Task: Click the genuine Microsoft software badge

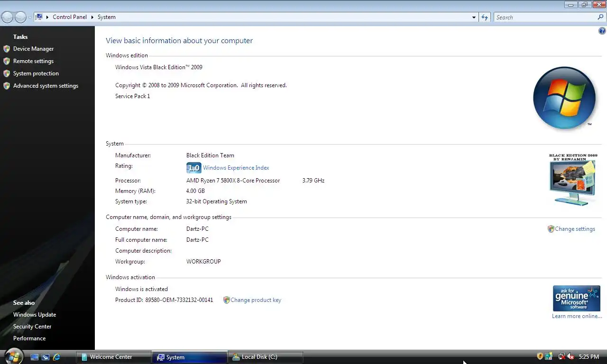Action: click(577, 298)
